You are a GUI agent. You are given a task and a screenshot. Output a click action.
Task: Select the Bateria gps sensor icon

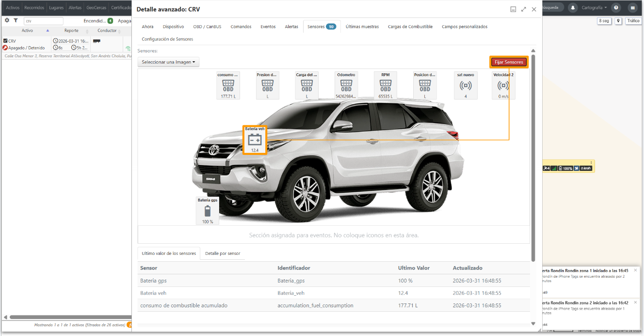(208, 211)
